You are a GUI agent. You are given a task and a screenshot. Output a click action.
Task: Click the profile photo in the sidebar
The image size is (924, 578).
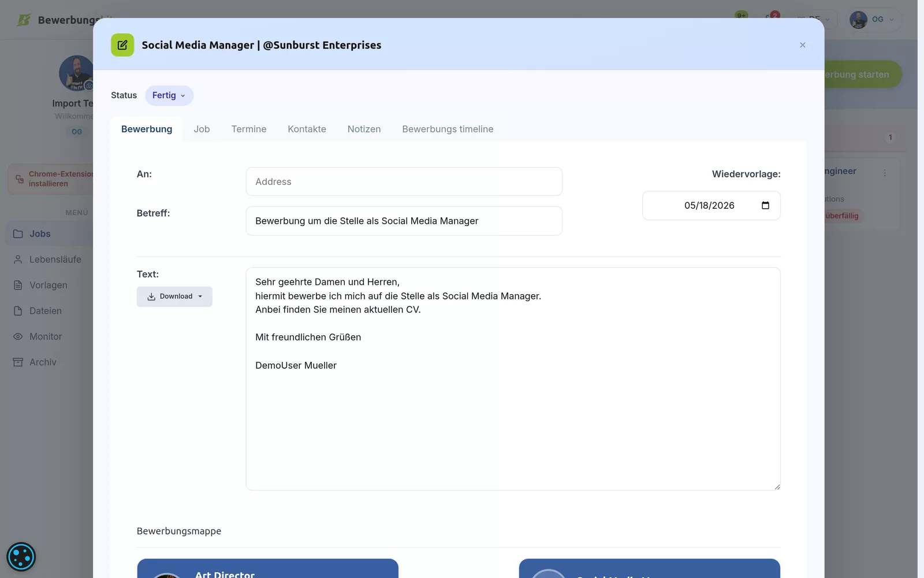[76, 73]
